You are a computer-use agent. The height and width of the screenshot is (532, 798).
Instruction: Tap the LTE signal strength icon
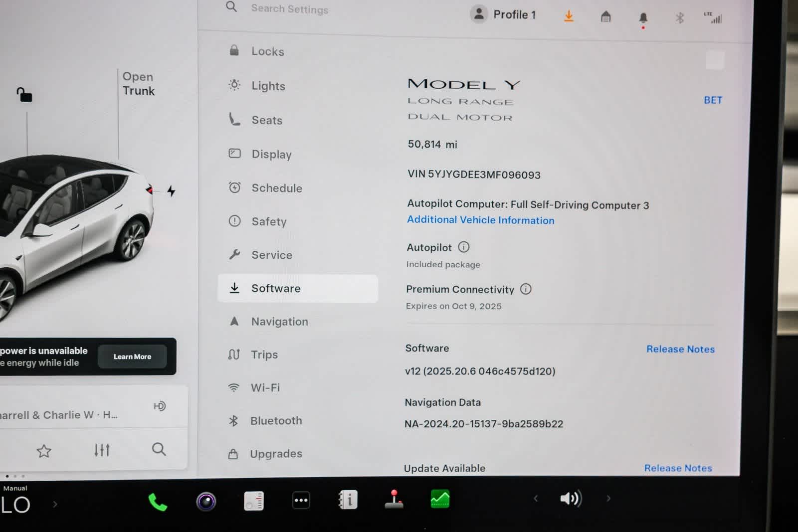coord(713,18)
